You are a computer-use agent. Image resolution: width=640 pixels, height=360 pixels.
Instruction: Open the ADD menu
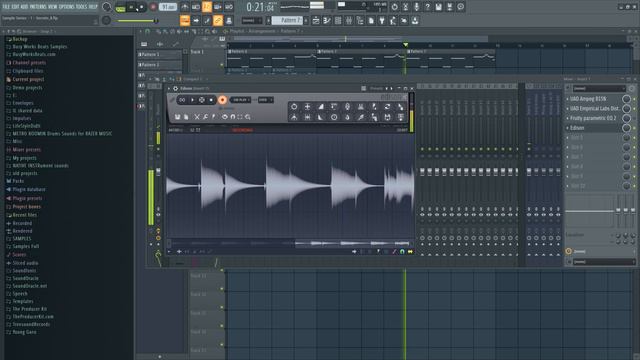tap(24, 7)
